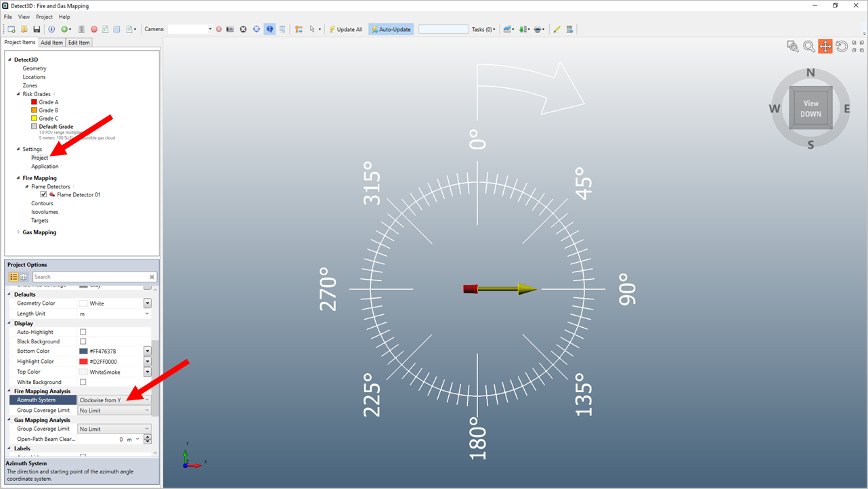Switch to the Add Item tab
The width and height of the screenshot is (868, 489).
51,43
